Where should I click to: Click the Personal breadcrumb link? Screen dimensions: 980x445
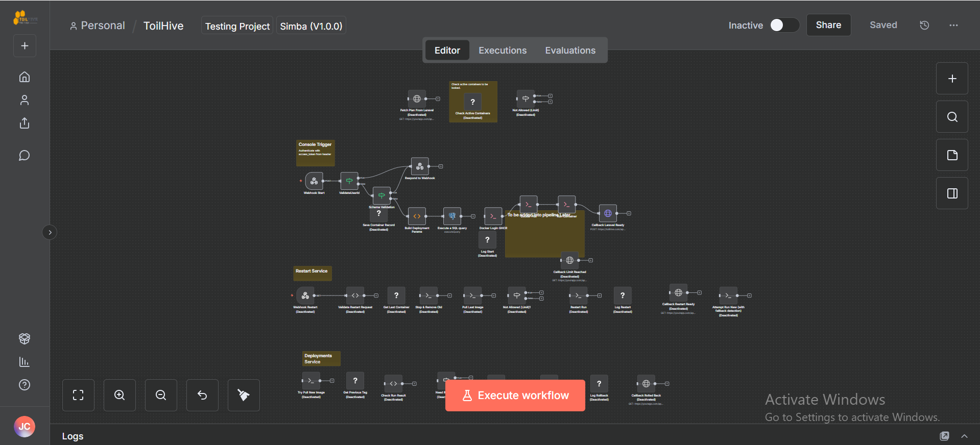tap(103, 26)
